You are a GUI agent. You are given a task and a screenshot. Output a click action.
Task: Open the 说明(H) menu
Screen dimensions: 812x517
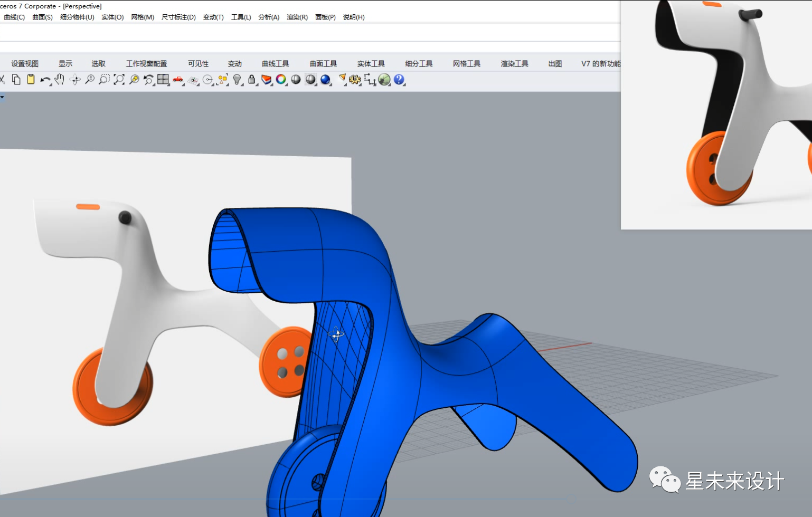(x=354, y=17)
